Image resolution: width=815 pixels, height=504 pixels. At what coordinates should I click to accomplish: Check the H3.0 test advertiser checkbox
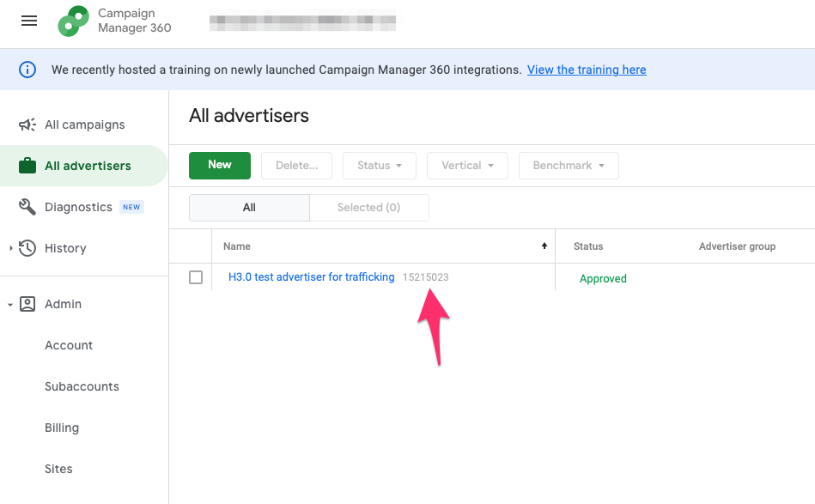pos(196,277)
